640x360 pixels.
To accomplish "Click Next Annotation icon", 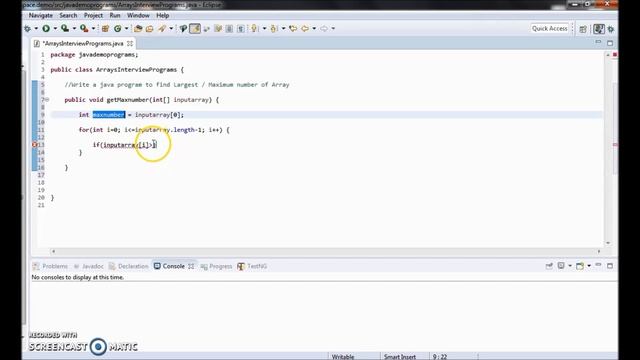I will click(254, 29).
